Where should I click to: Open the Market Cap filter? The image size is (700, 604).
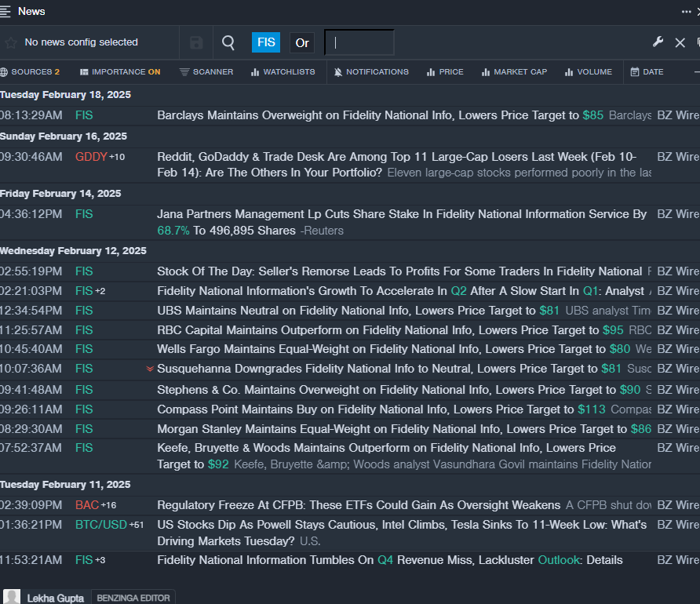coord(513,72)
